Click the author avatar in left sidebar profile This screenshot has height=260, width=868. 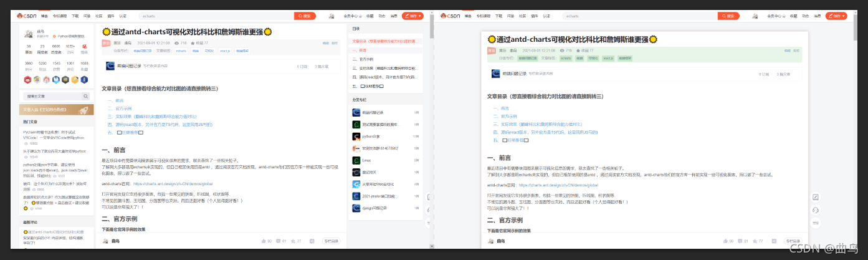(x=28, y=33)
